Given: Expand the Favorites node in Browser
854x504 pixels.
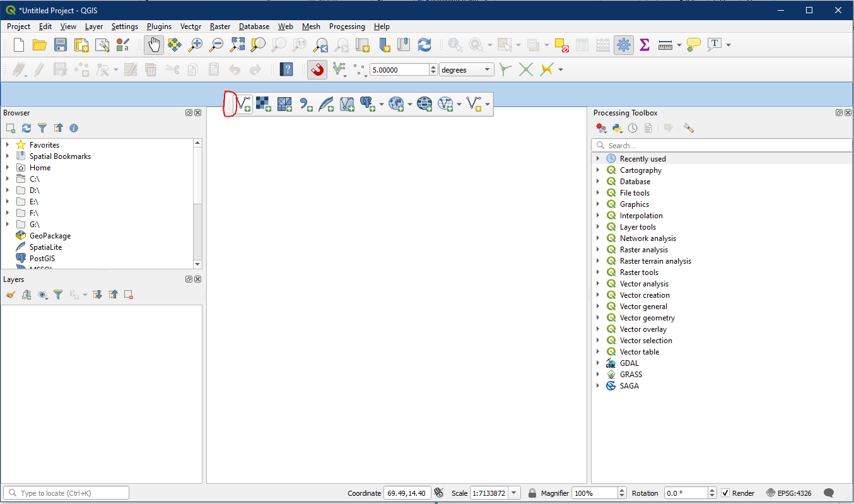Looking at the screenshot, I should point(8,145).
